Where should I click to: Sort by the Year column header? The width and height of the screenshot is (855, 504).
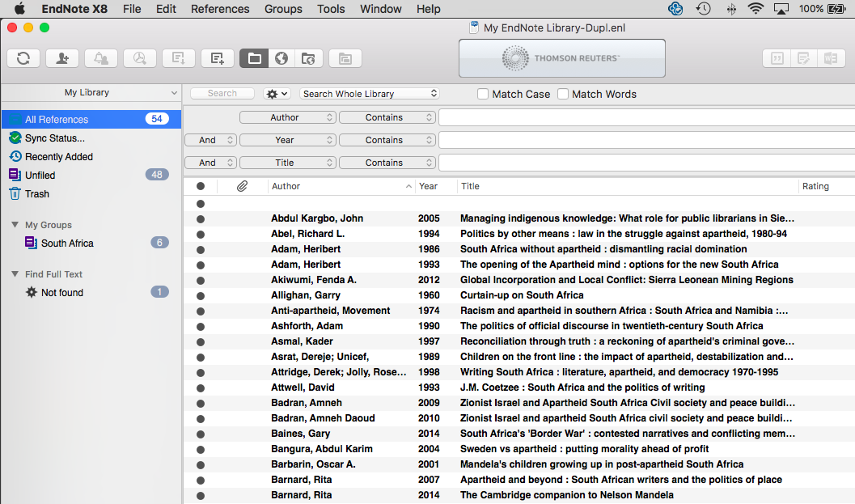pos(436,186)
